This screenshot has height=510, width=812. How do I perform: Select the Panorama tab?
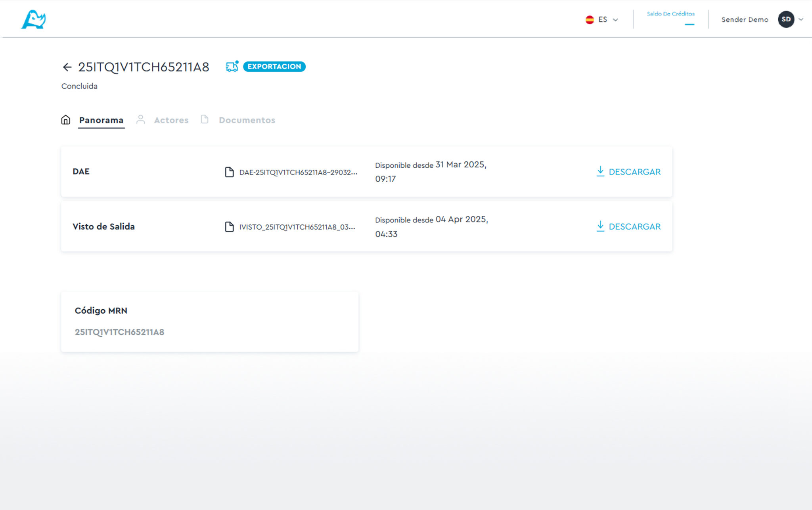(101, 120)
